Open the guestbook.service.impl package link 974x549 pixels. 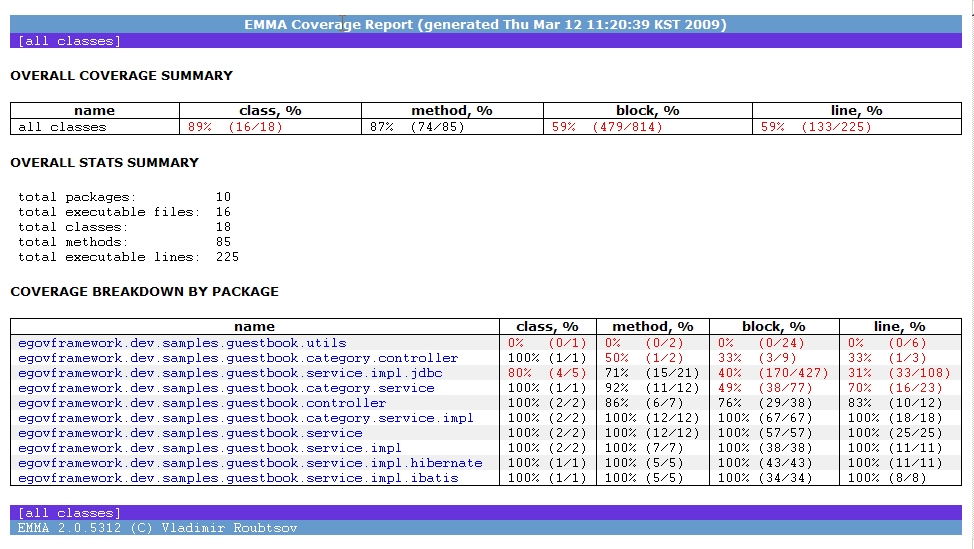point(210,448)
